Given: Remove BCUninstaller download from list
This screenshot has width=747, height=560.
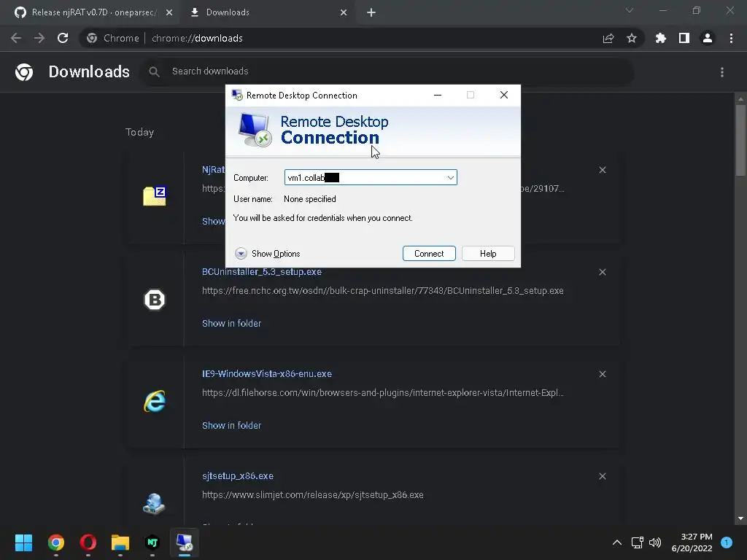Looking at the screenshot, I should coord(603,272).
